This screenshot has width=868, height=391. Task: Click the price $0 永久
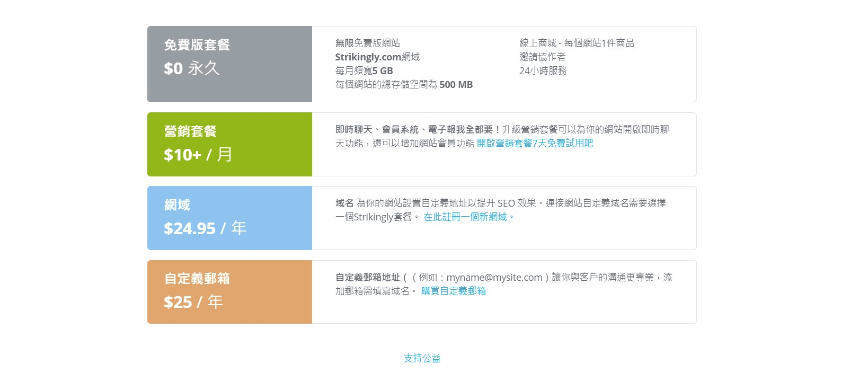(x=192, y=68)
